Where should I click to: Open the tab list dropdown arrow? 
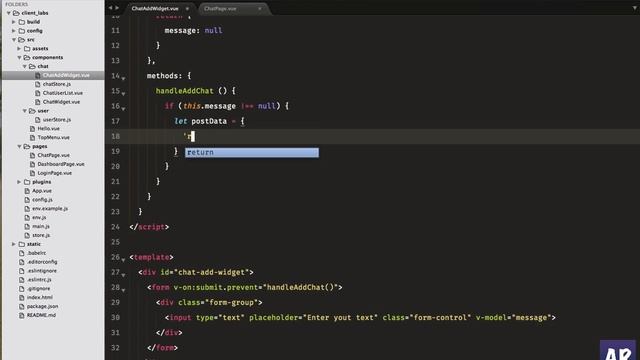[x=634, y=8]
